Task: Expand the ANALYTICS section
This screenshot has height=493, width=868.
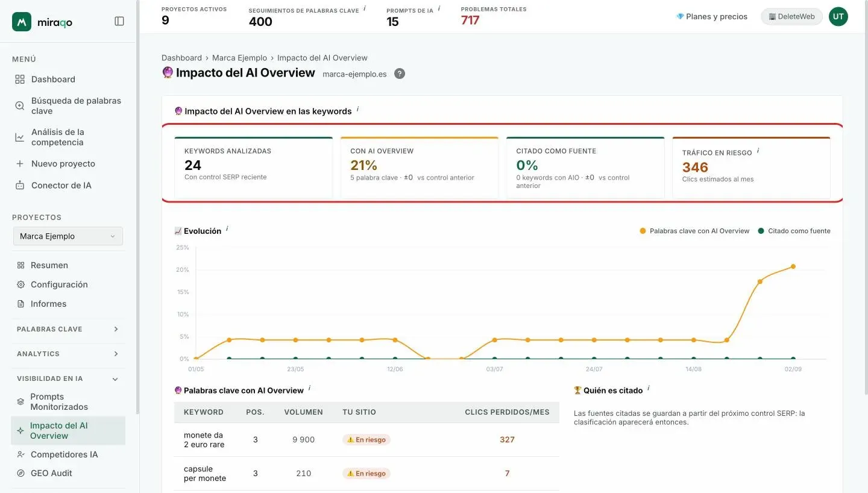Action: tap(68, 354)
